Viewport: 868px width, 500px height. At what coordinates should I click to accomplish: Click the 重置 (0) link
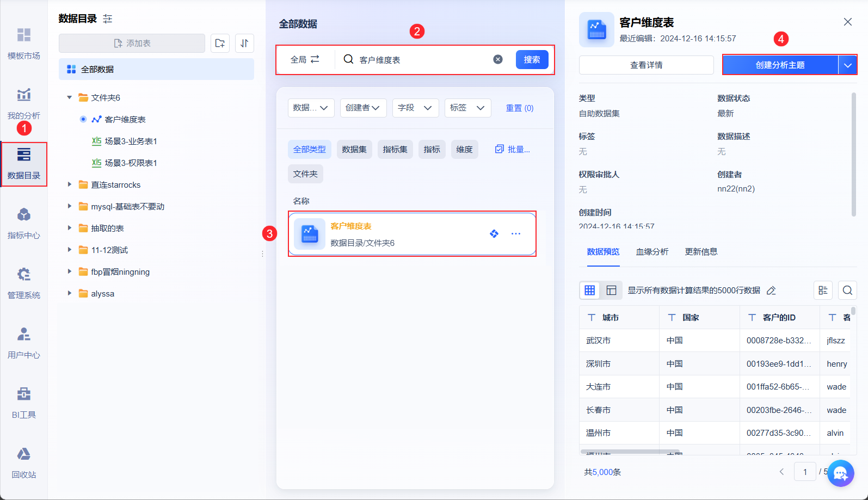520,108
